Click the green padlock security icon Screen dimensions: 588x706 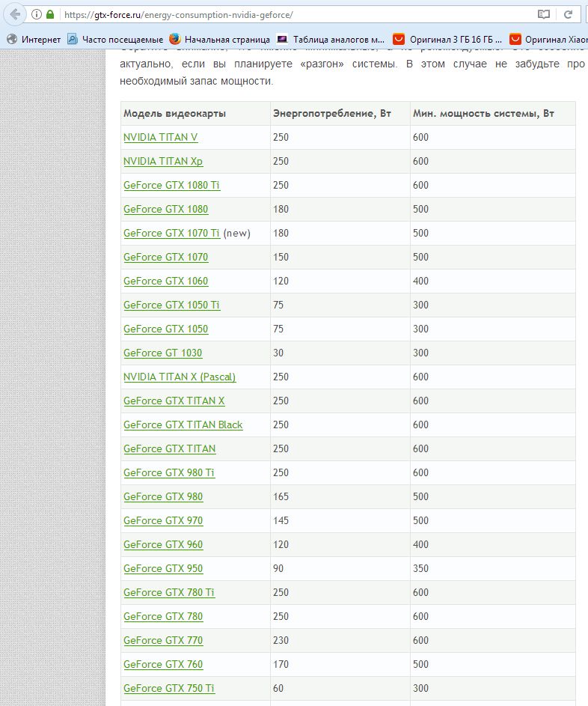point(50,14)
